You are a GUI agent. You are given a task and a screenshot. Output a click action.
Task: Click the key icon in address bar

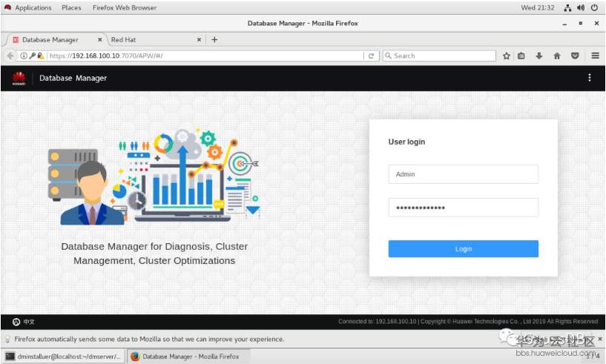33,56
